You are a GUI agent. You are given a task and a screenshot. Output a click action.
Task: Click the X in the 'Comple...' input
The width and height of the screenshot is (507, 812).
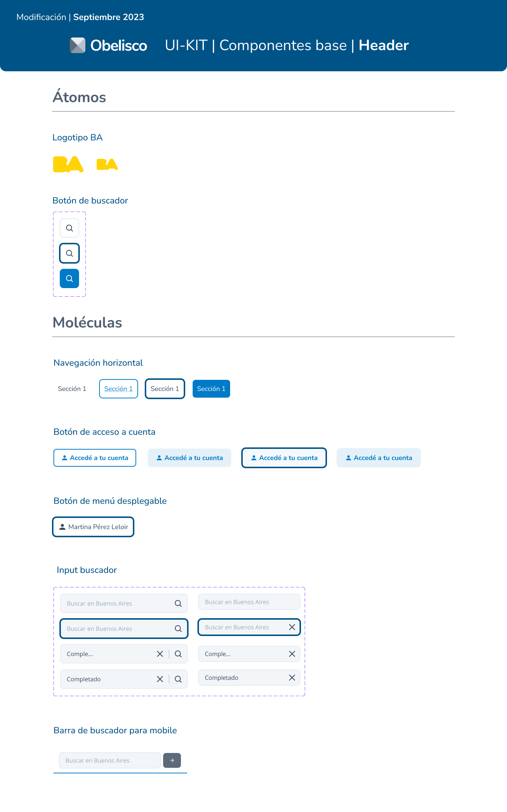tap(160, 654)
